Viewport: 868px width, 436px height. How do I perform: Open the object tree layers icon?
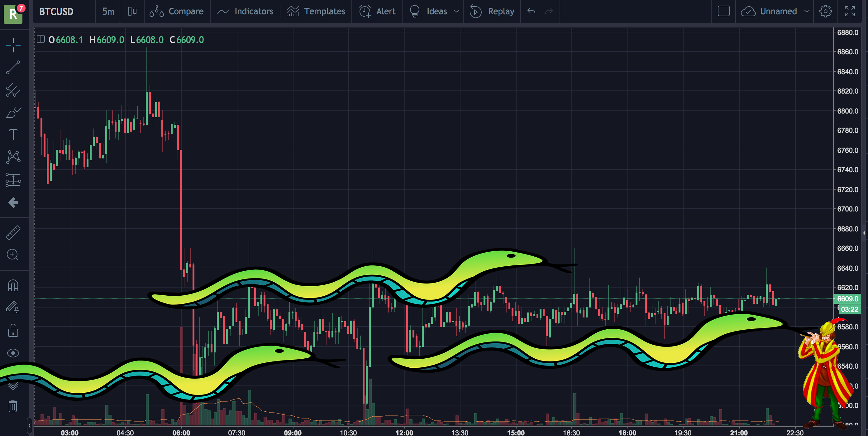click(13, 386)
